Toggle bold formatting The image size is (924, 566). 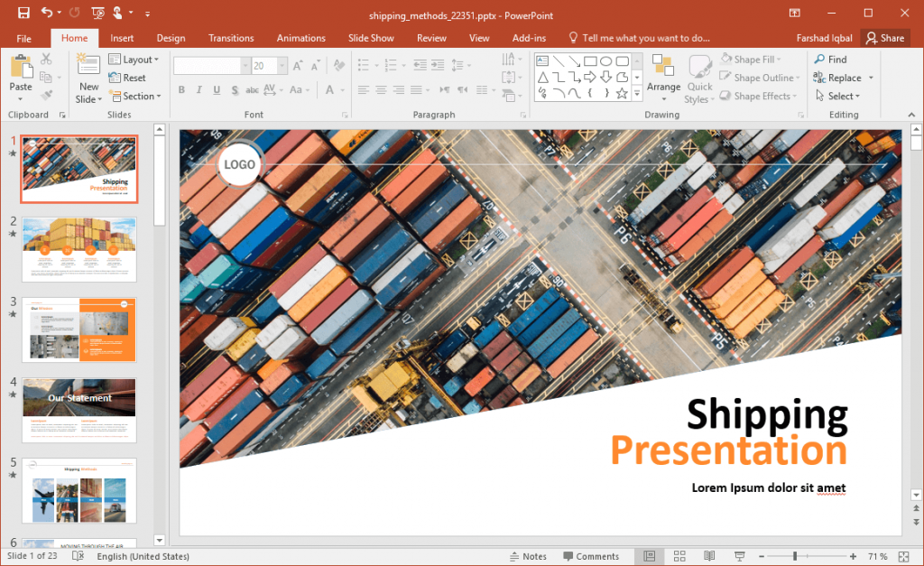[181, 89]
